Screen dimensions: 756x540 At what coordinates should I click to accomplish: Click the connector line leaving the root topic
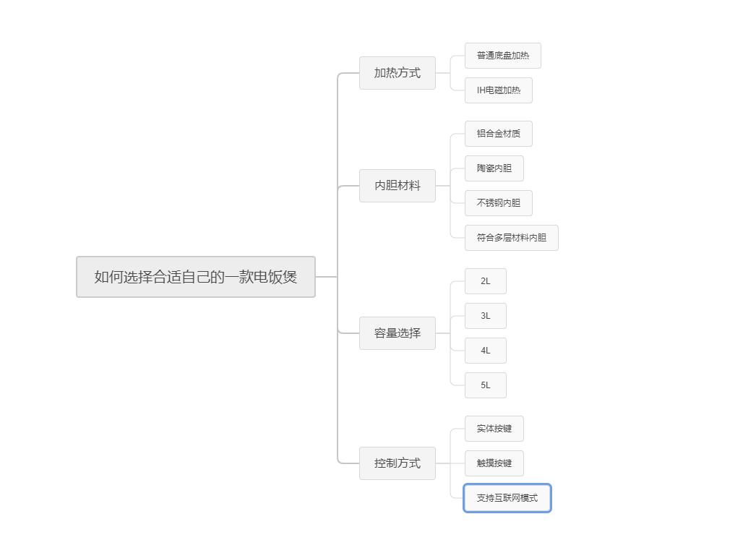326,277
